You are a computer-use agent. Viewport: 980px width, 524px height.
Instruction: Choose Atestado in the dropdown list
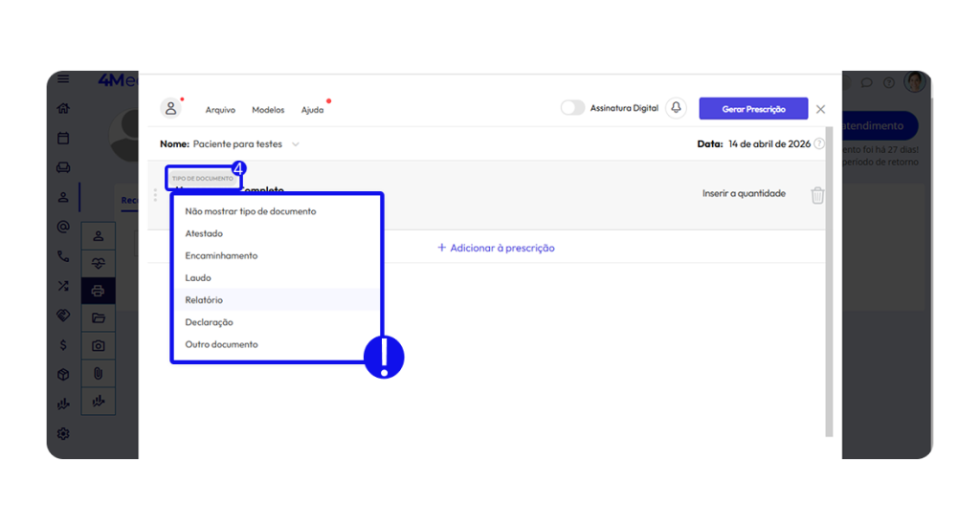click(x=204, y=233)
